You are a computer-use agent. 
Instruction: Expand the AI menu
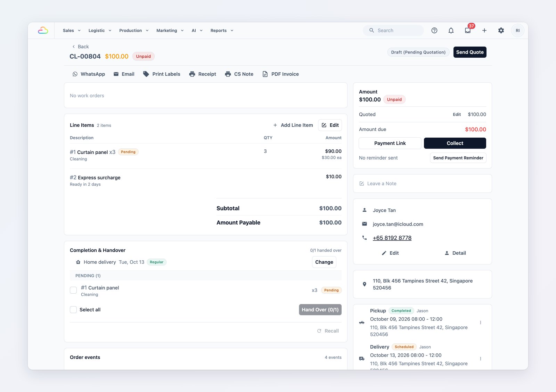[x=197, y=31]
